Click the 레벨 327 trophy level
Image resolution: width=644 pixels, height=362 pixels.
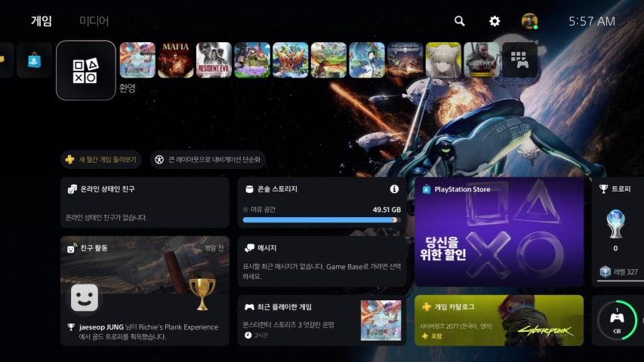pyautogui.click(x=619, y=271)
